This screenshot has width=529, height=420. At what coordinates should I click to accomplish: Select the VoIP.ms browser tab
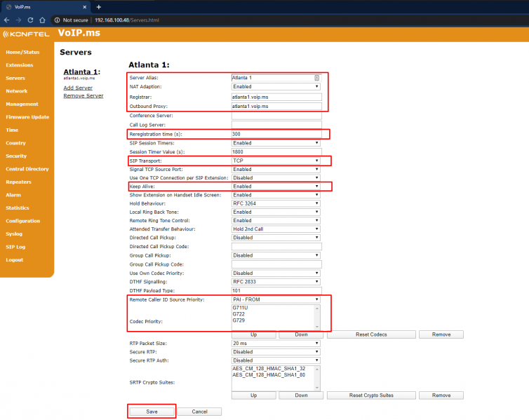(46, 7)
